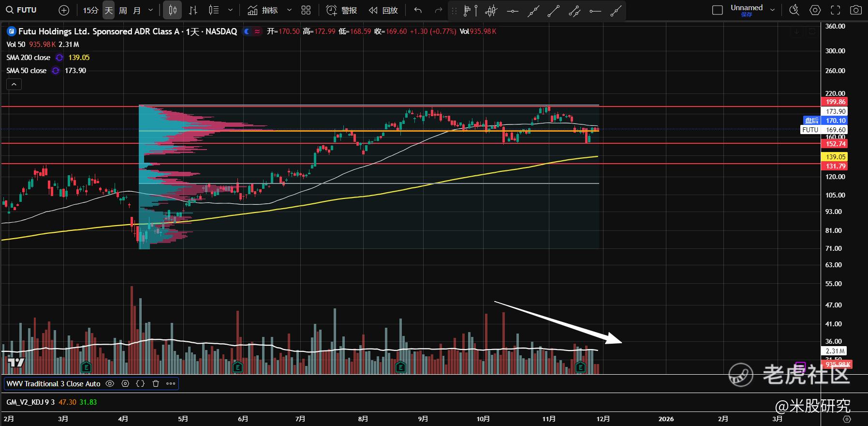Toggle WWV Traditional indicator visibility eye
Viewport: 868px width, 426px height.
110,384
